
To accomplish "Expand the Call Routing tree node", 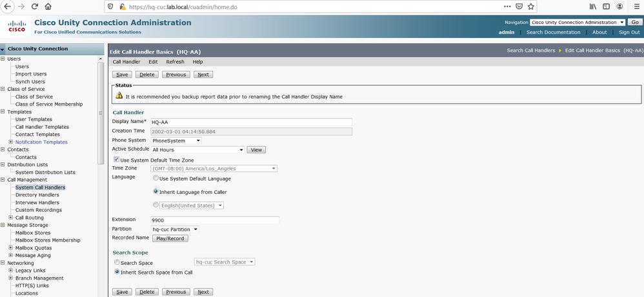I will click(x=11, y=217).
